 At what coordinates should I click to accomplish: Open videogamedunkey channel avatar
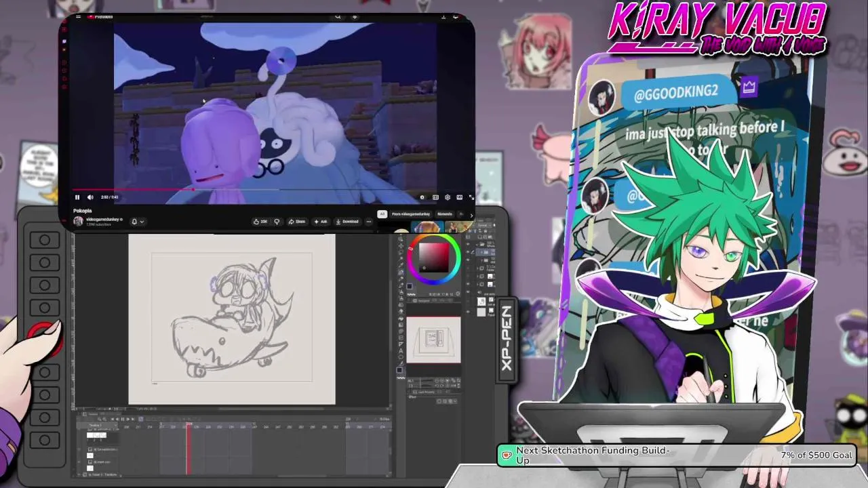[78, 221]
